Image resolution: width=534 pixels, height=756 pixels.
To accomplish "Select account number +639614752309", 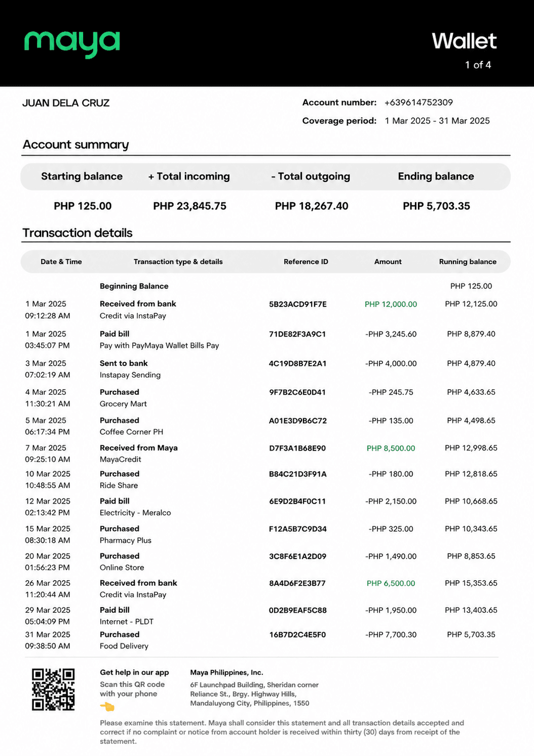I will tap(418, 102).
